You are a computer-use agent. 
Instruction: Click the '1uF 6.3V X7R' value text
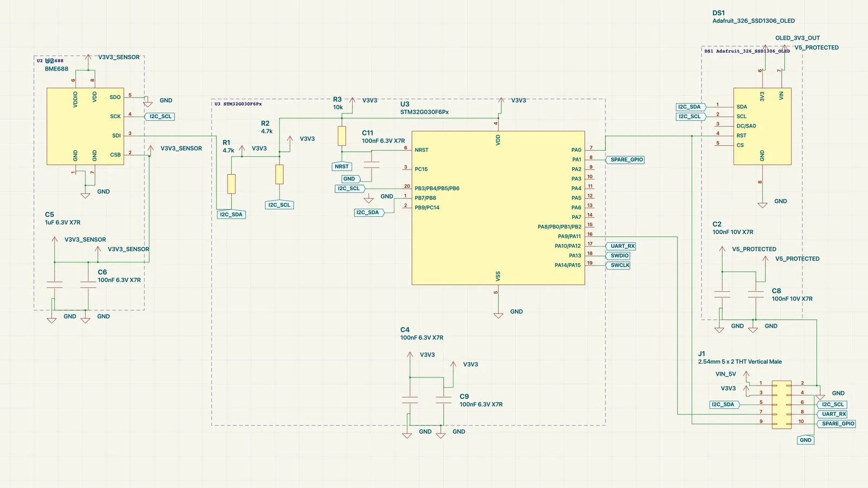[x=62, y=222]
